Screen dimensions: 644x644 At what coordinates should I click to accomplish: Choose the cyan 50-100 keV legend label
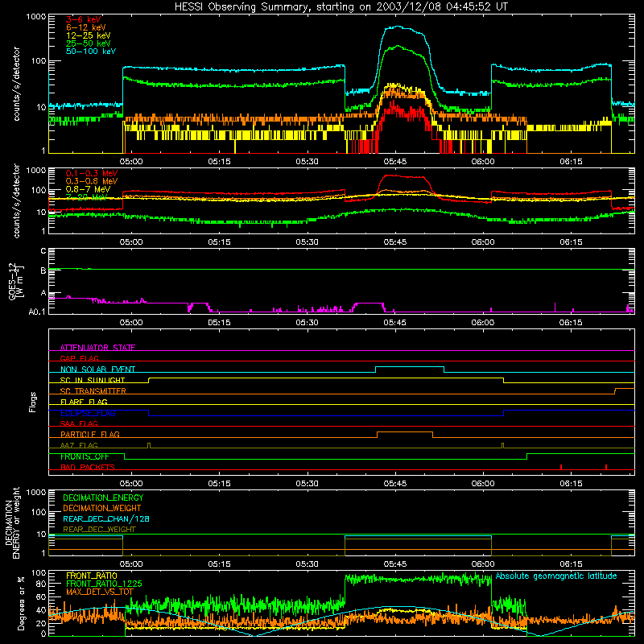point(91,52)
